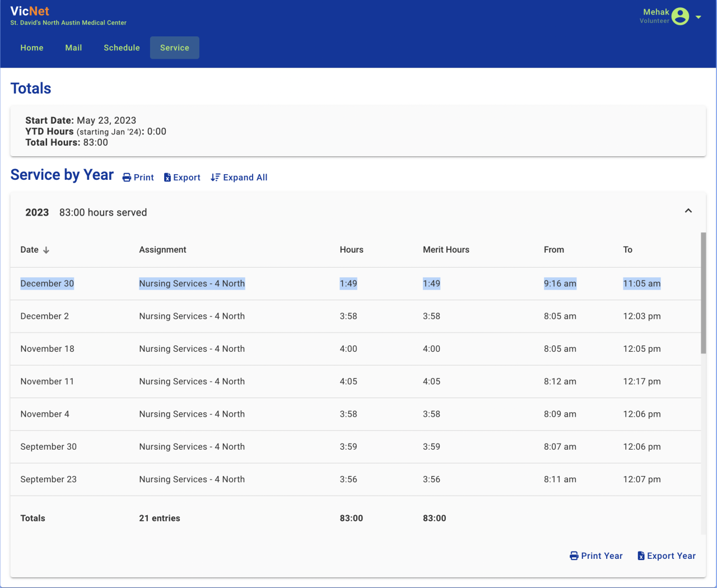Click the user avatar profile icon
The image size is (717, 588).
point(680,17)
